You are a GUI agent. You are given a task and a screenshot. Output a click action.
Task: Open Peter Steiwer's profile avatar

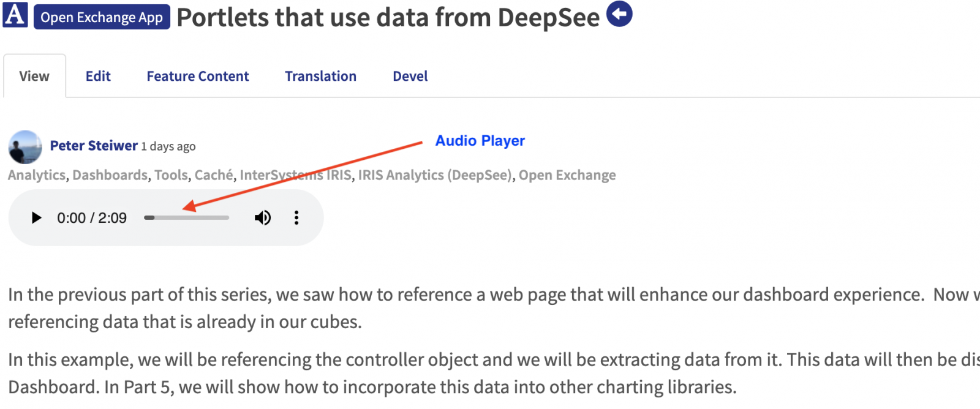tap(25, 147)
